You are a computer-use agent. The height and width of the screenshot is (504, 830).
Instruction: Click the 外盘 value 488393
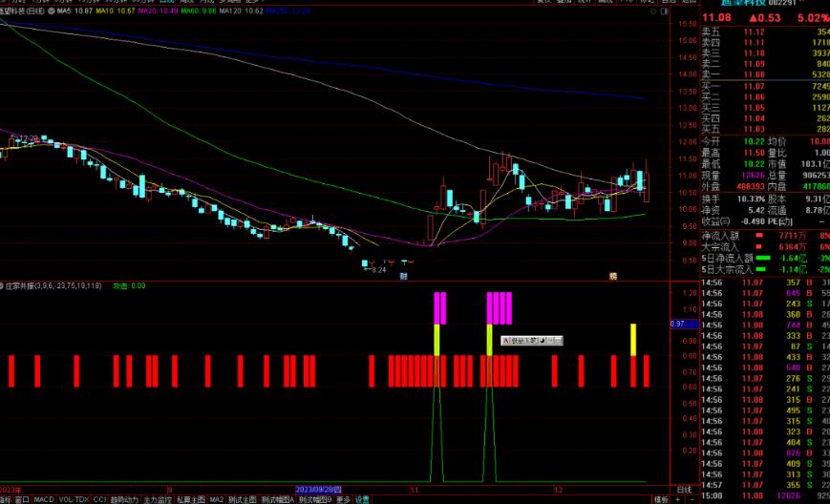click(x=751, y=187)
